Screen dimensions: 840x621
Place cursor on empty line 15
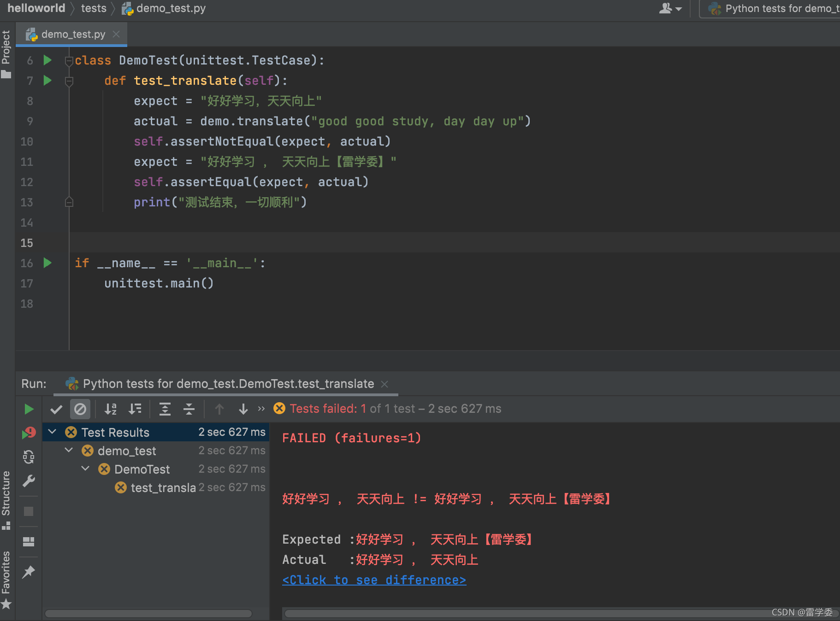point(454,242)
